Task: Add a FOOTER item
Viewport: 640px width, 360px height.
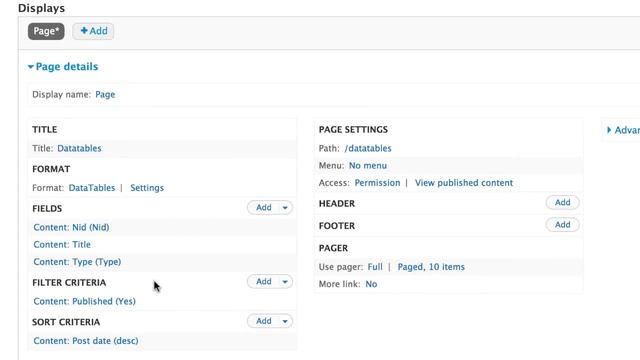Action: tap(562, 224)
